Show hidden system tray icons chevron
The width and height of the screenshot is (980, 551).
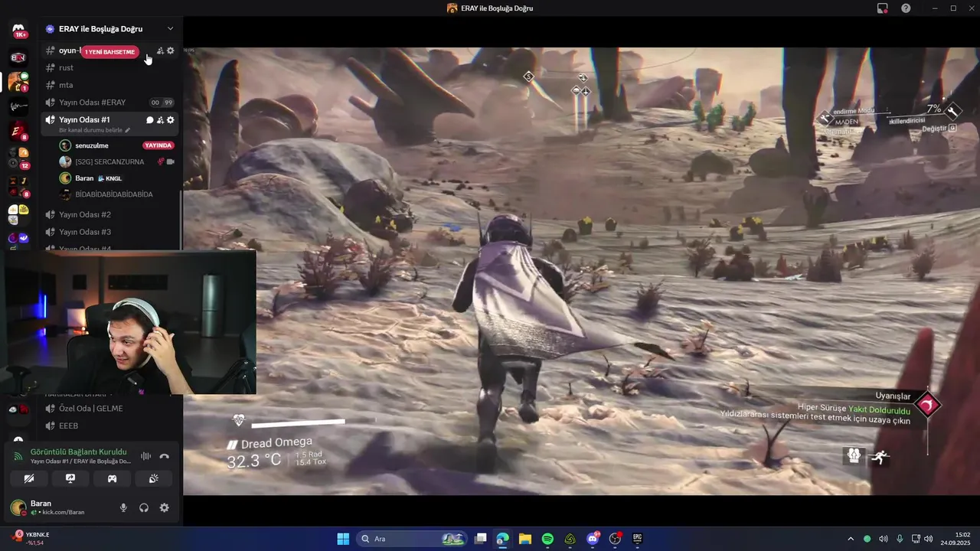[x=850, y=539]
